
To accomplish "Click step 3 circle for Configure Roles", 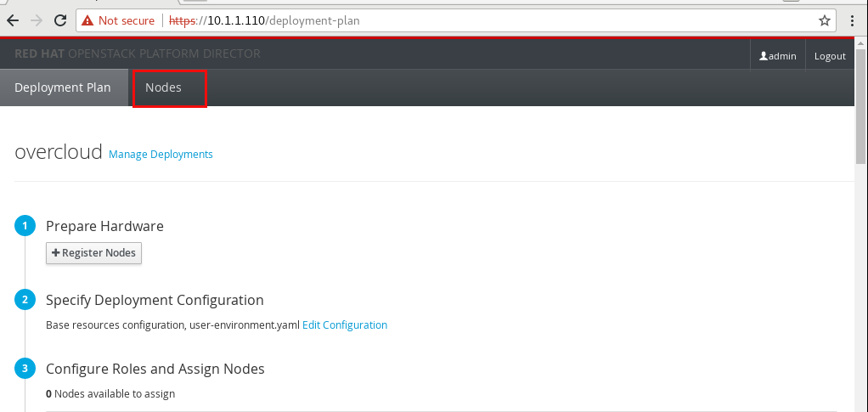I will [x=25, y=369].
